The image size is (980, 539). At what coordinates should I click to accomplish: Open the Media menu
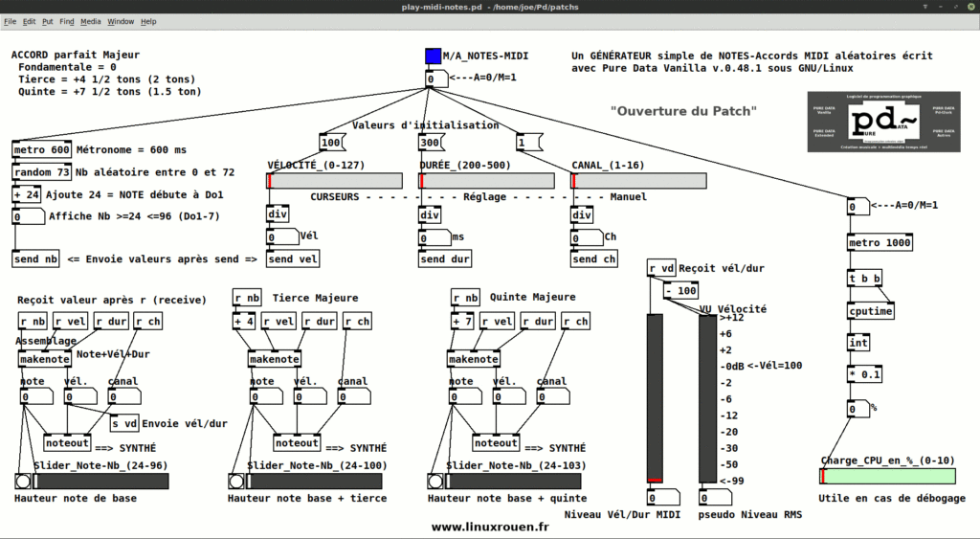(91, 21)
